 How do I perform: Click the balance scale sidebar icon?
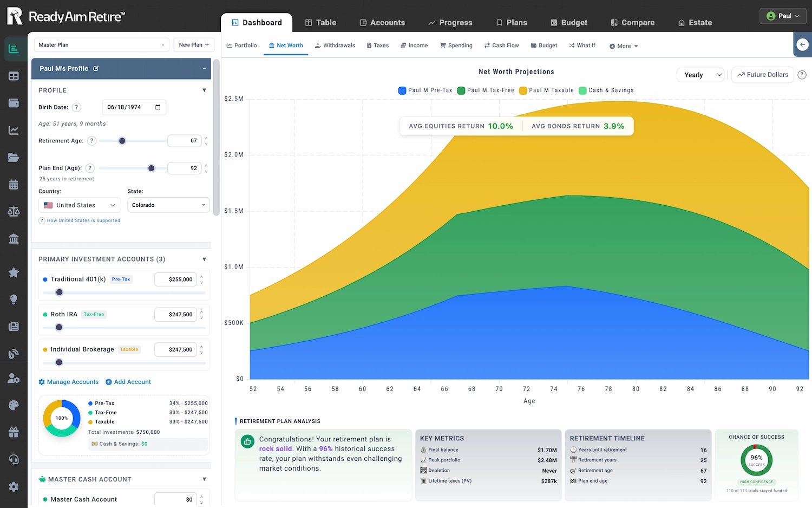[14, 212]
